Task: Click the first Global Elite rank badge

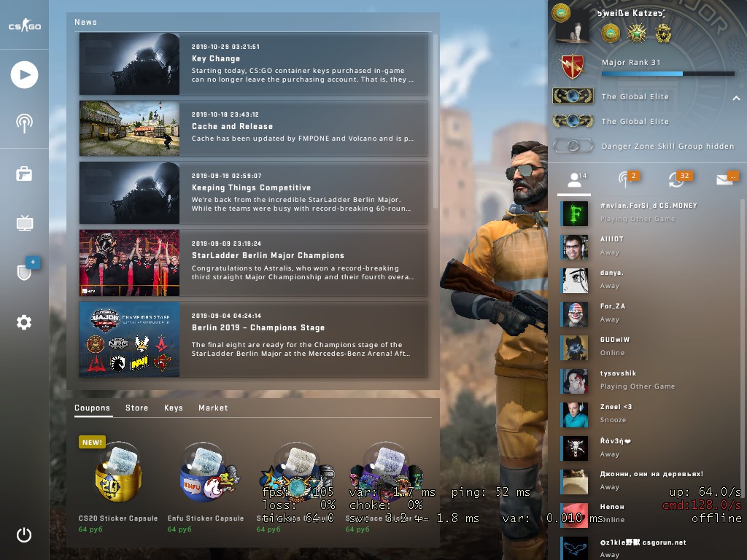Action: pyautogui.click(x=573, y=96)
